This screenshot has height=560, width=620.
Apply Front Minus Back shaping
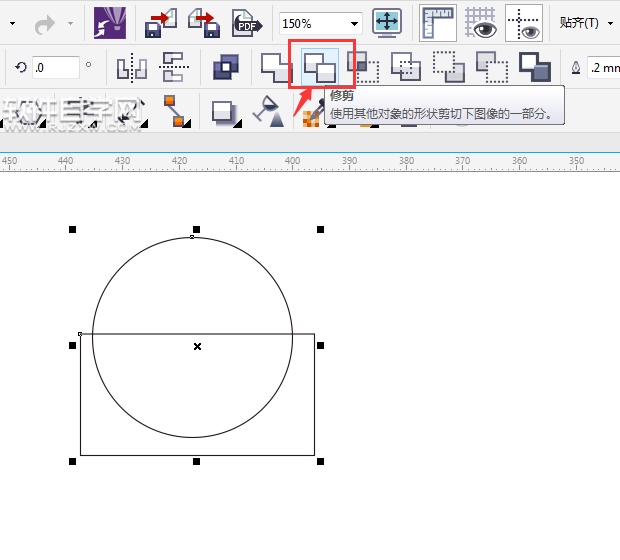449,67
